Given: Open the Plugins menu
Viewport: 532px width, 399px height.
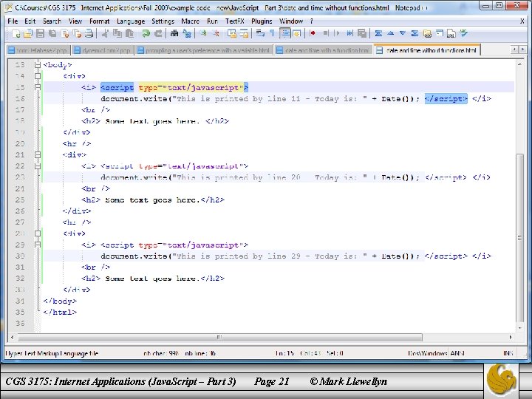Looking at the screenshot, I should 262,21.
